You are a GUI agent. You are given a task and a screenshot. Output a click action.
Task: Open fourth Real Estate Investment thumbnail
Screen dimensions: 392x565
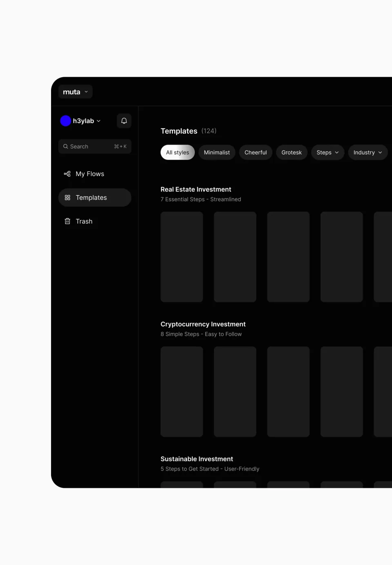(x=342, y=257)
